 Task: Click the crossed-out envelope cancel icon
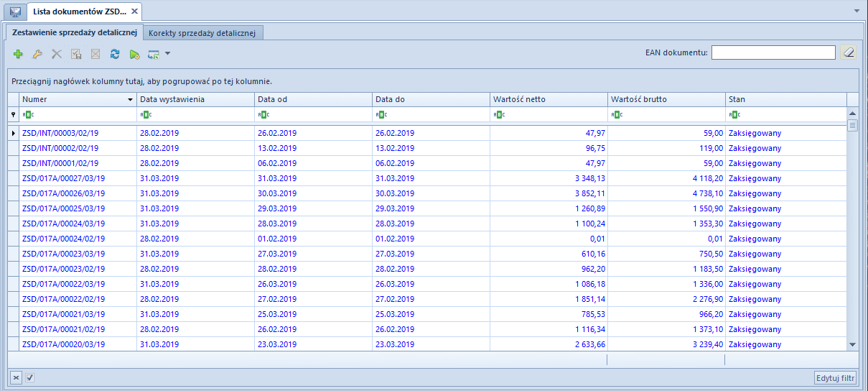click(x=95, y=54)
